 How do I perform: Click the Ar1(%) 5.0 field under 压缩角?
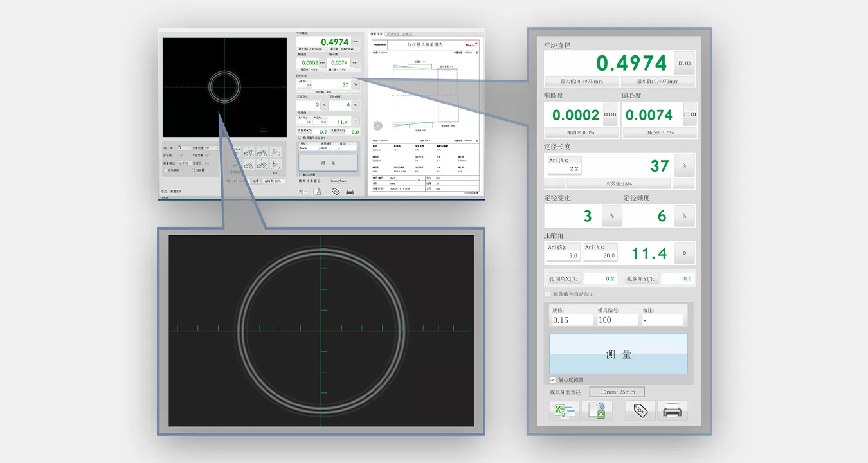coord(564,252)
